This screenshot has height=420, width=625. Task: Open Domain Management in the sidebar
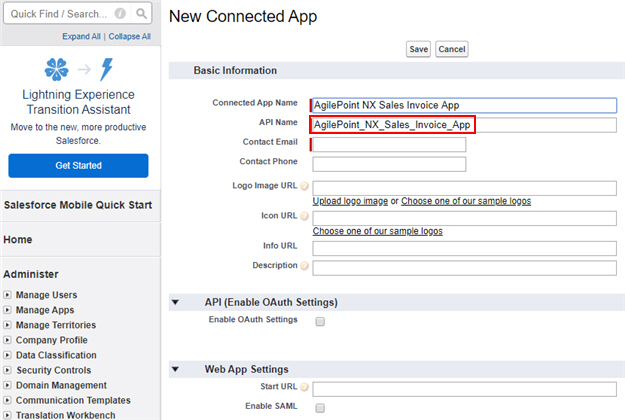[61, 385]
